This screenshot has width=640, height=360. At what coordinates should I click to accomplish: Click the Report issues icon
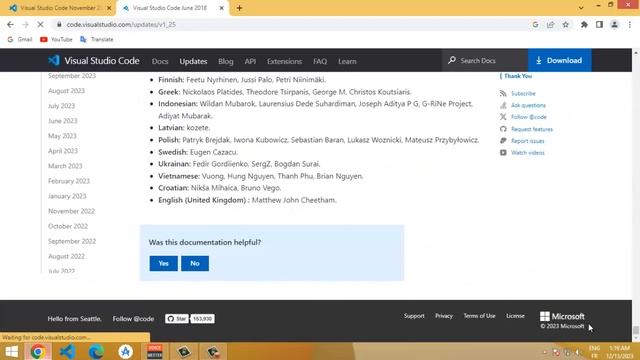(x=503, y=141)
